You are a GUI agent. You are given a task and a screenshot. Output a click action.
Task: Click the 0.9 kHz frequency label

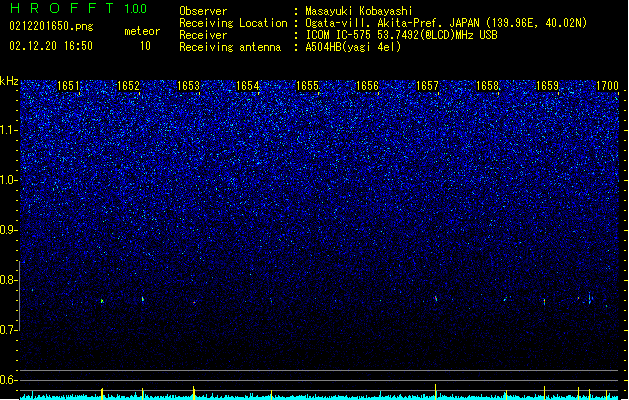point(8,230)
